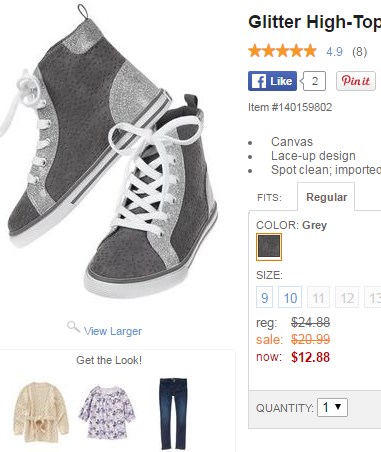Screen dimensions: 381x452
Task: Select shoe size 10
Action: pos(290,297)
